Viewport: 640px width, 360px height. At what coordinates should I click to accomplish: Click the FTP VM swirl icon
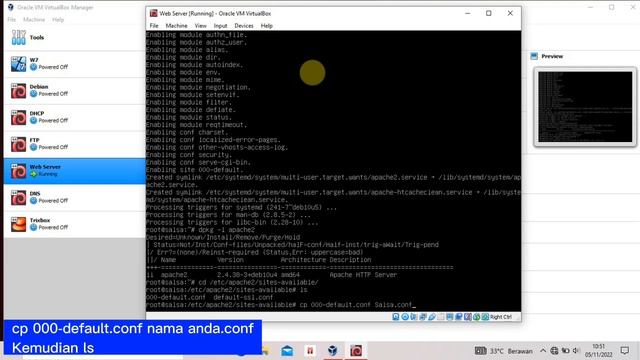pos(18,144)
